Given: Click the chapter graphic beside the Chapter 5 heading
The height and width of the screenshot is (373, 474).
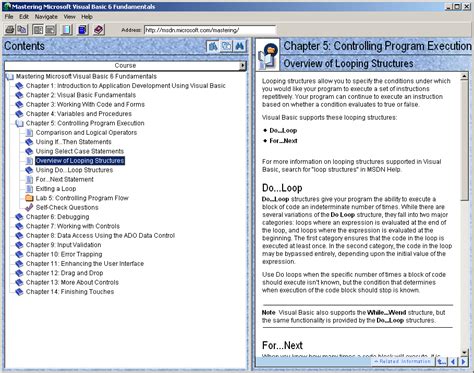Looking at the screenshot, I should (269, 55).
